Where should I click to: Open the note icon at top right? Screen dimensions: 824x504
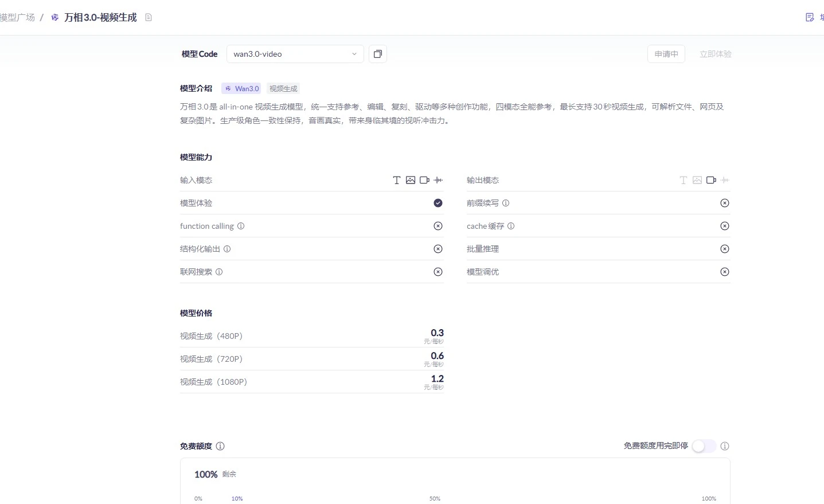click(810, 17)
